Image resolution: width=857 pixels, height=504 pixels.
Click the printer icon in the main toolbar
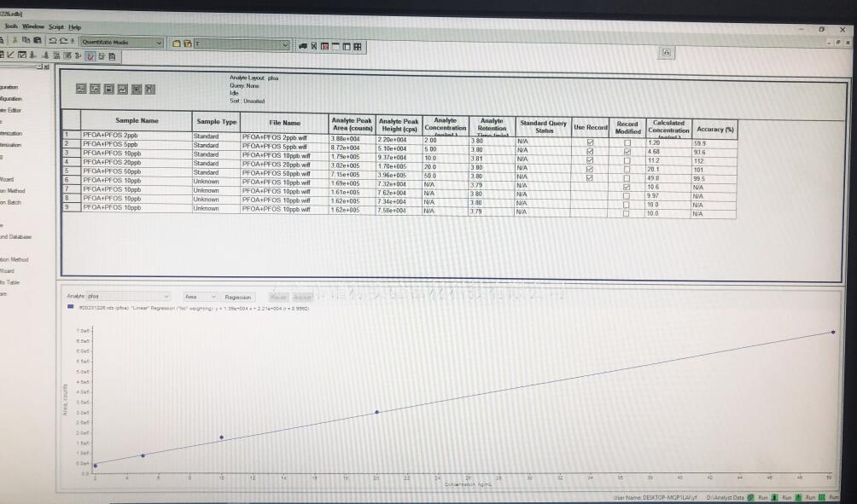pos(37,41)
